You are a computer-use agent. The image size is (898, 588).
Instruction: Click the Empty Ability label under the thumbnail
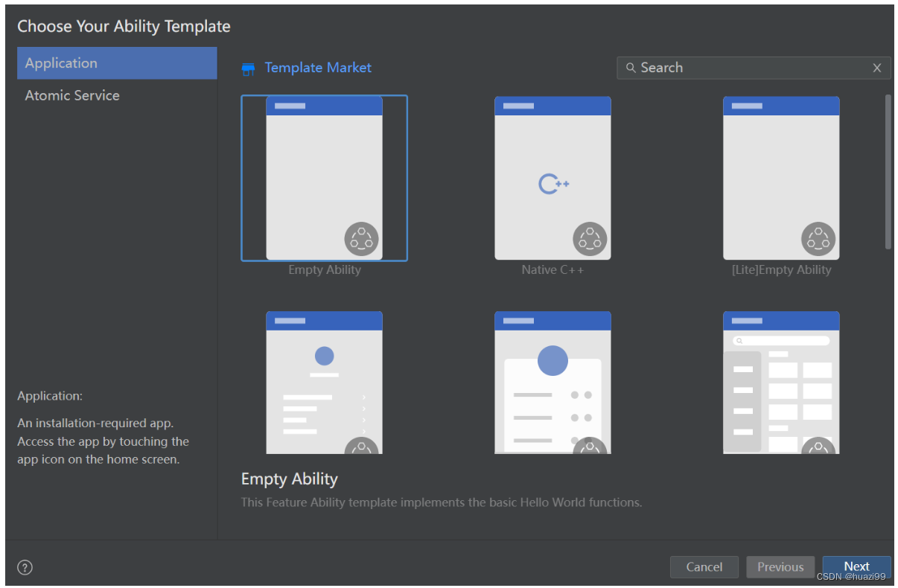[325, 270]
